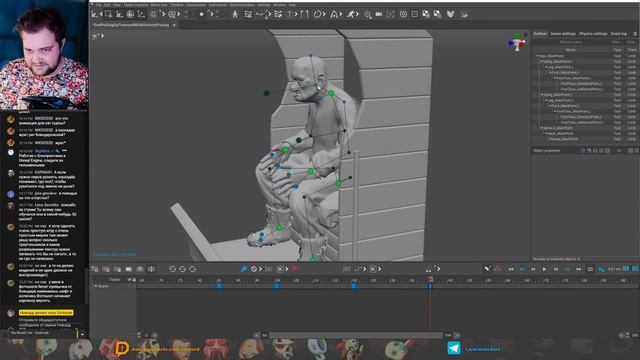Click the blue key icon on timeline toolbar
The height and width of the screenshot is (360, 640).
pyautogui.click(x=244, y=269)
